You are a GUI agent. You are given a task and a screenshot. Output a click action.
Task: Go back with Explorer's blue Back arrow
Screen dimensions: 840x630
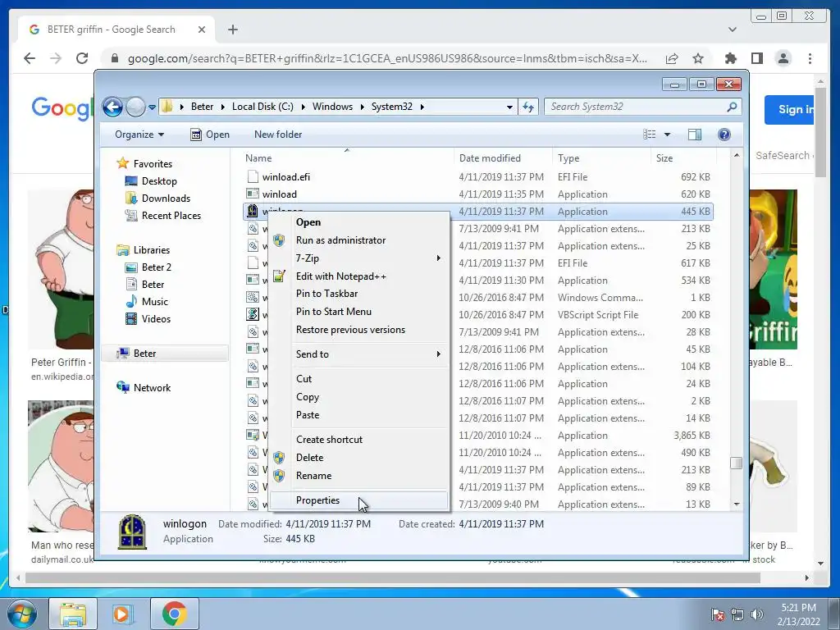[x=112, y=107]
